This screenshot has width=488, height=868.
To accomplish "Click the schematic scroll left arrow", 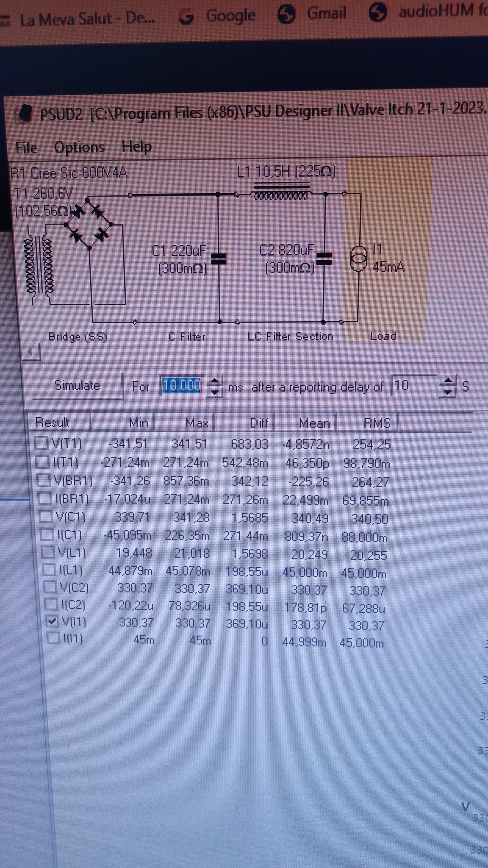I will [x=30, y=352].
